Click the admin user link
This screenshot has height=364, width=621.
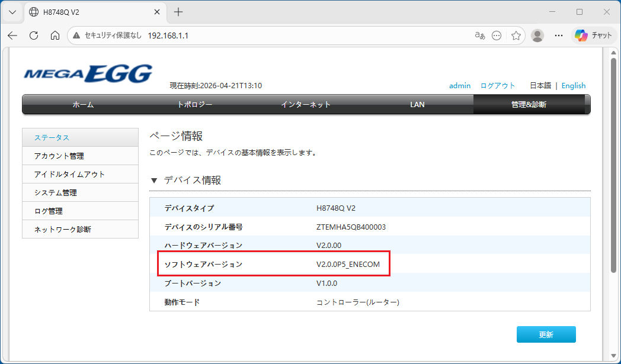460,85
